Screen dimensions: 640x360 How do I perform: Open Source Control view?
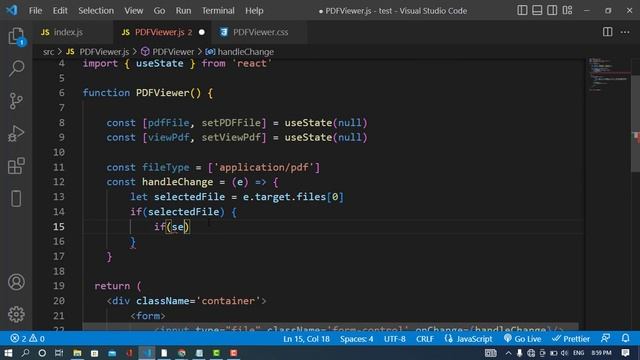point(16,101)
